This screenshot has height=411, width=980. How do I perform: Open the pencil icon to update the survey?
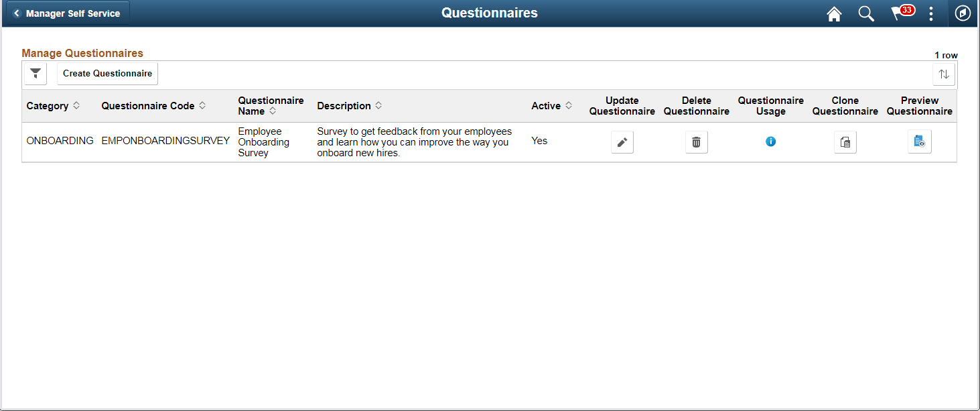pyautogui.click(x=622, y=141)
